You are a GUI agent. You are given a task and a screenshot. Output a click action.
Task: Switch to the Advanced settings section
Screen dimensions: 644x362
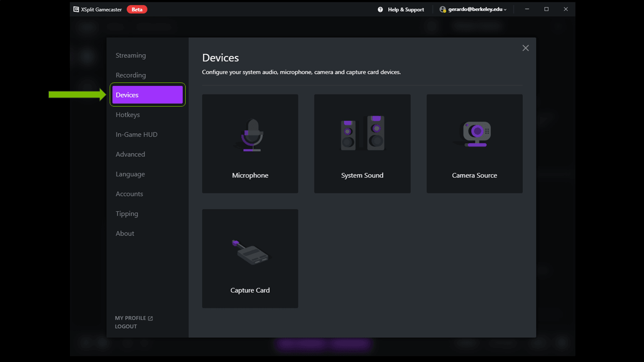(x=130, y=154)
